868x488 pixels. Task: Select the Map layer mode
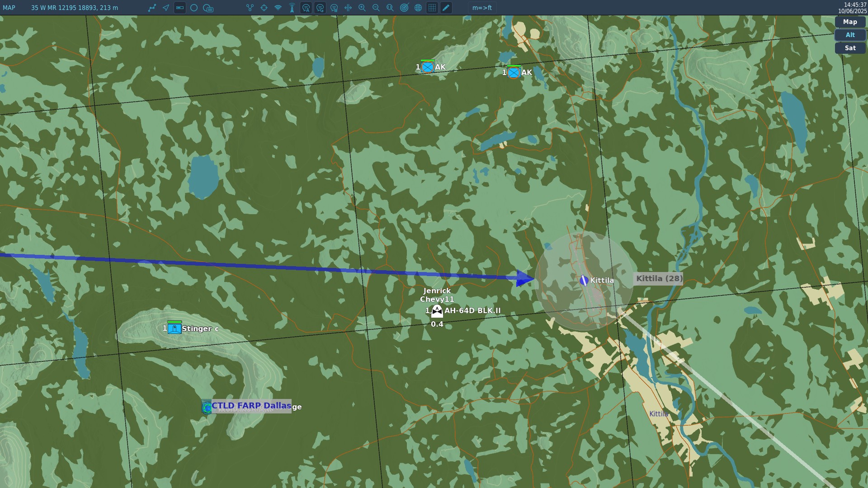[850, 22]
